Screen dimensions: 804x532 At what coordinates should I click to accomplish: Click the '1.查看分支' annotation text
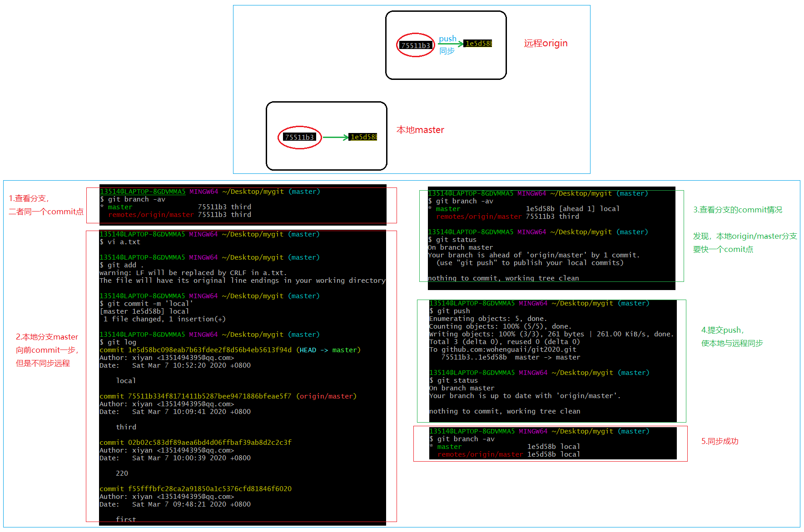(29, 199)
